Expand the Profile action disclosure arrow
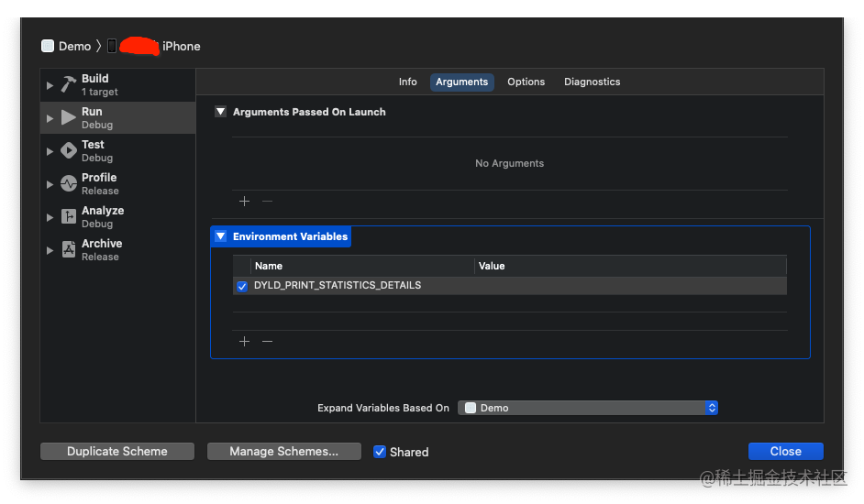Screen dimensions: 864x504 [50, 184]
